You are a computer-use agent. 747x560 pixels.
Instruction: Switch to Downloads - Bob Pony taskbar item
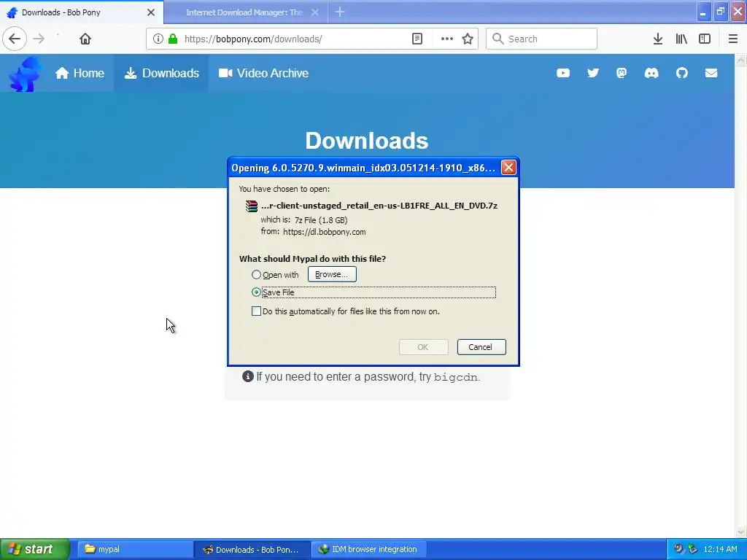tap(252, 549)
